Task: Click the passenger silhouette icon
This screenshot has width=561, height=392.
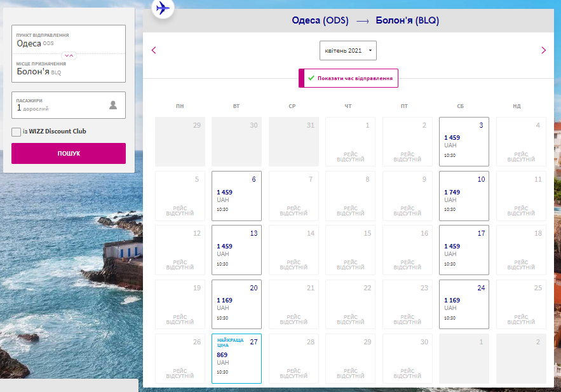Action: click(x=113, y=105)
